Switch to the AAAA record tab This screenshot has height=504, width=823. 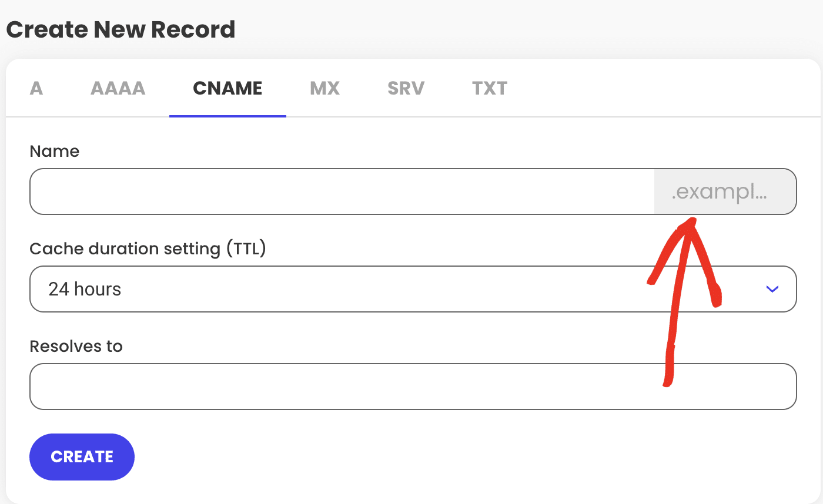[118, 89]
